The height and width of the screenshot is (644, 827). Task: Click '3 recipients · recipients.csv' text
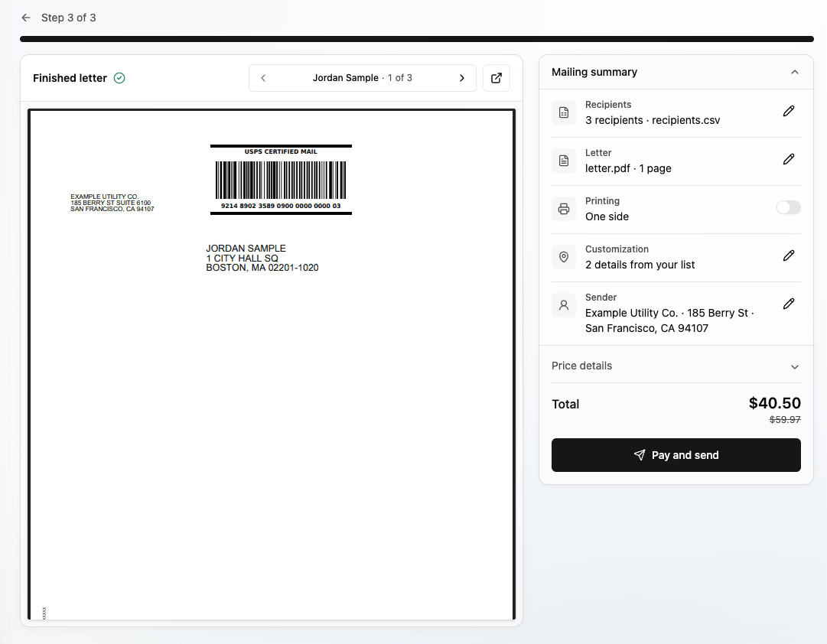point(653,120)
